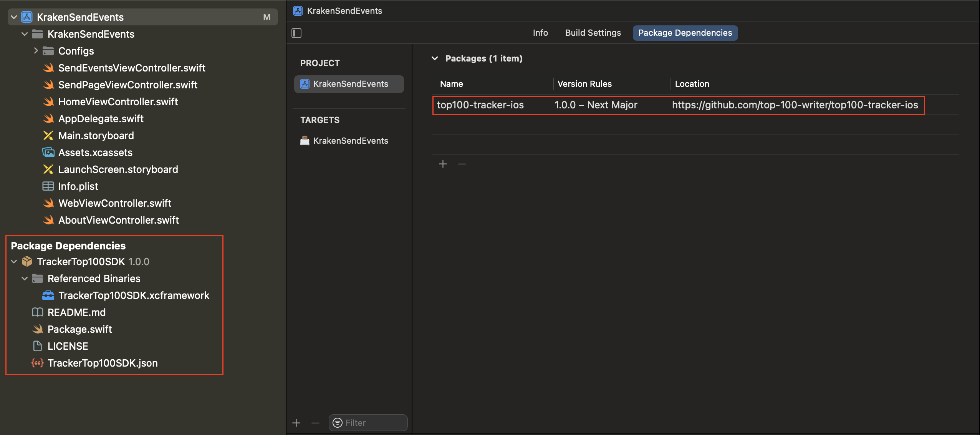Select the TrackerTop100SDK.xcframework toolbox icon
The image size is (980, 435).
click(48, 296)
